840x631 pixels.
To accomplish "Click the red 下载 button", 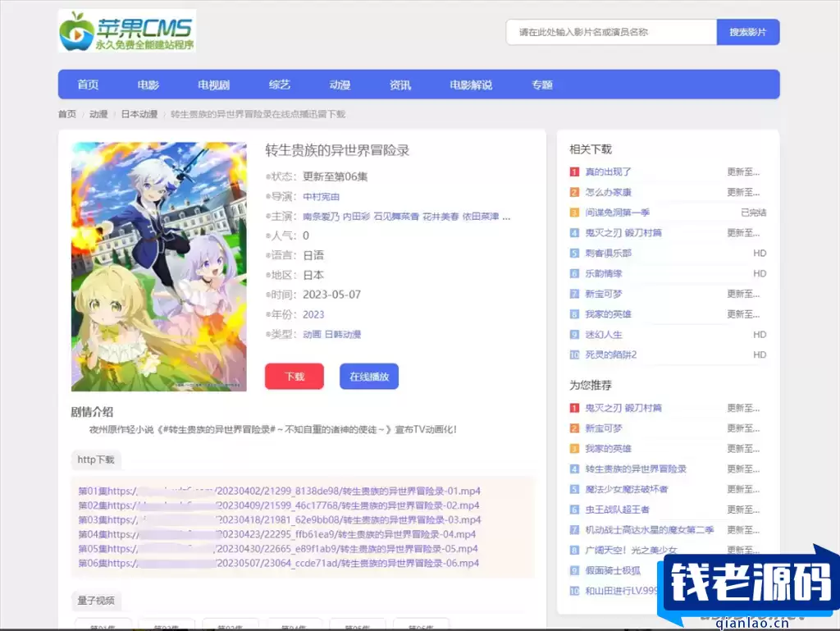I will click(294, 376).
